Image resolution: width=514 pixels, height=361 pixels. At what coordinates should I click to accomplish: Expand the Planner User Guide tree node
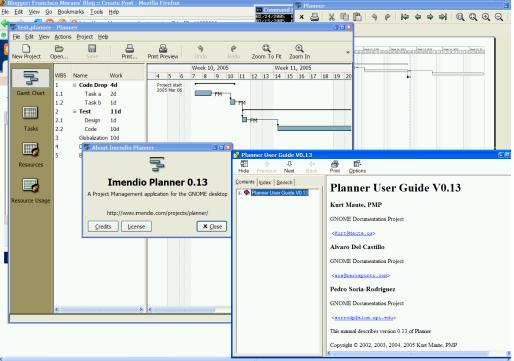tap(239, 193)
